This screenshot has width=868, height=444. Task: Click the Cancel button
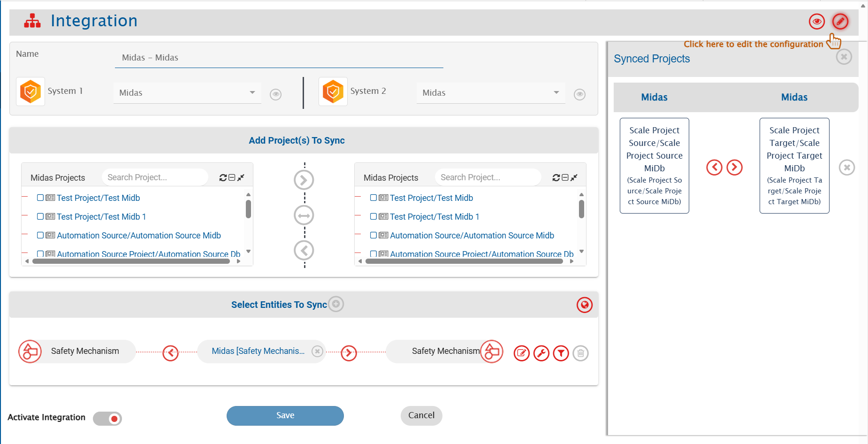[x=421, y=415]
